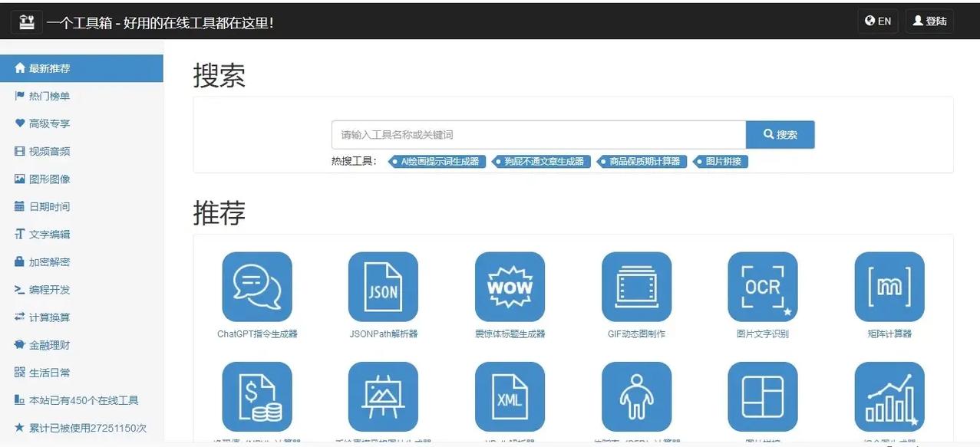The height and width of the screenshot is (447, 980).
Task: Open the 登陆 login button
Action: [x=929, y=19]
